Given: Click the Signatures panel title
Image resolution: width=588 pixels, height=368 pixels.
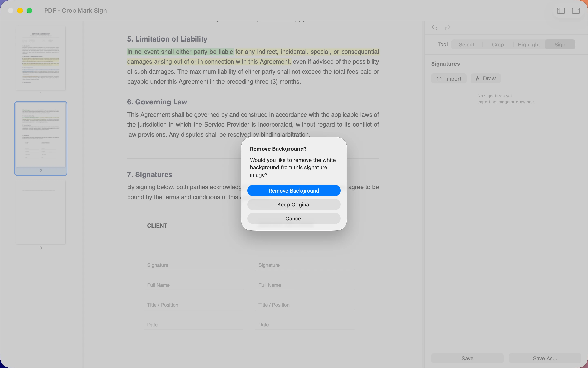Looking at the screenshot, I should click(445, 64).
